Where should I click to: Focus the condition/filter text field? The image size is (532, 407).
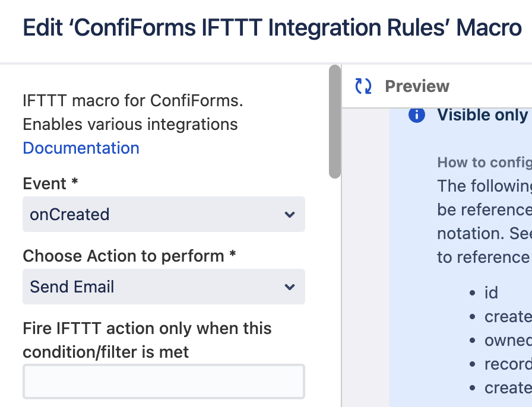click(x=164, y=381)
